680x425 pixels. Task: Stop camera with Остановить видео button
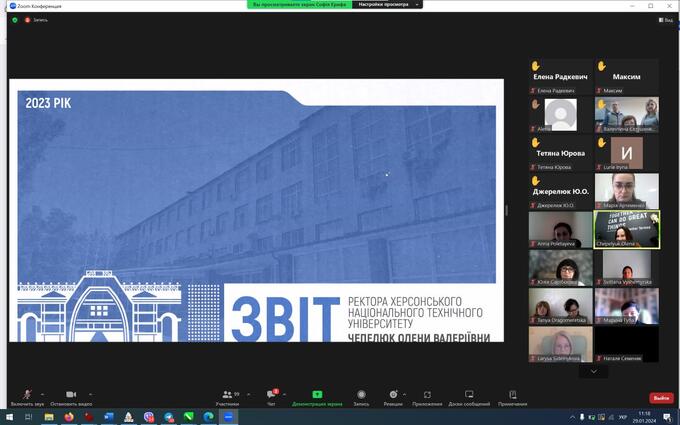tap(70, 396)
